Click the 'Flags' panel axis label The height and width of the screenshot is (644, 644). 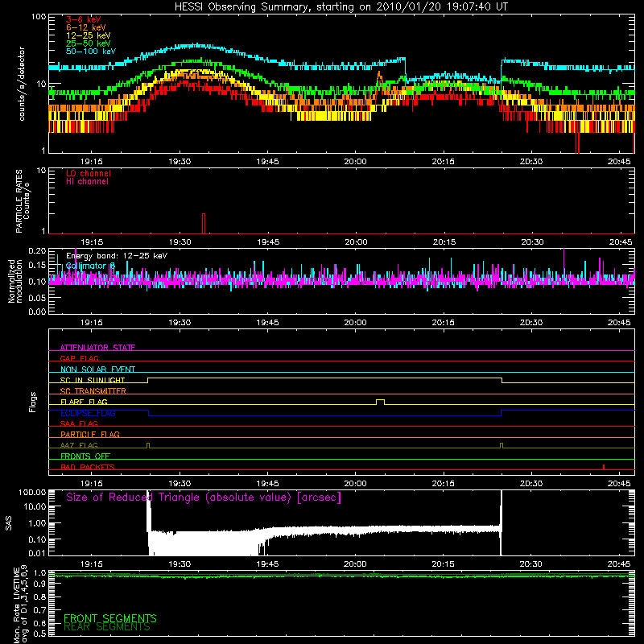click(33, 402)
